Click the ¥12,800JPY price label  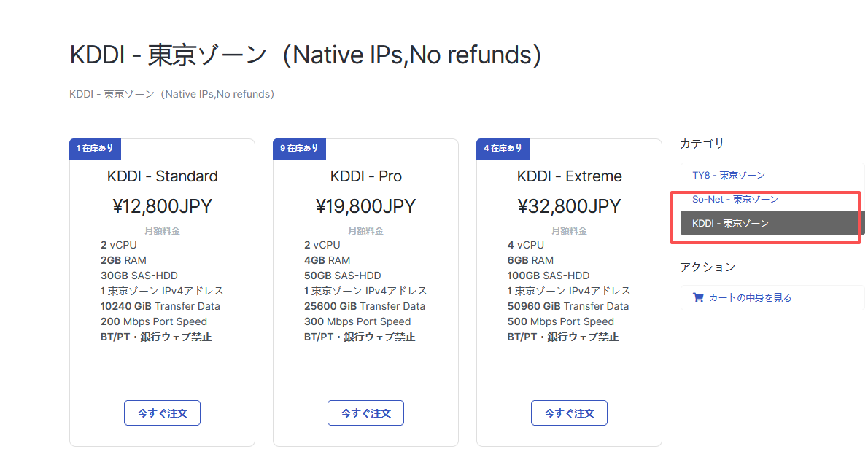[x=162, y=206]
